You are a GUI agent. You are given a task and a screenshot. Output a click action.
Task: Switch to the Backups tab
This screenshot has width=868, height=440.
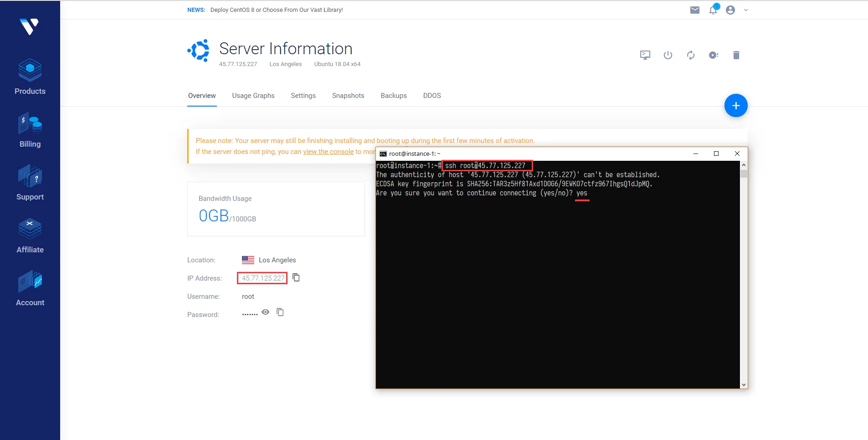click(x=394, y=96)
